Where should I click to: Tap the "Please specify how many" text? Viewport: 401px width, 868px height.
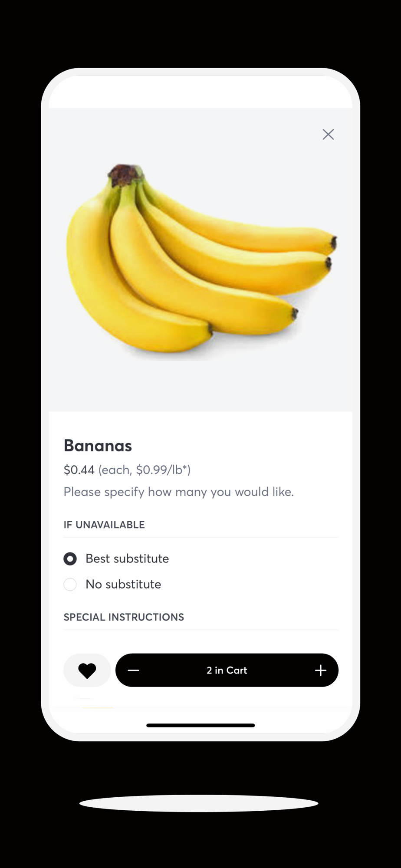pyautogui.click(x=178, y=492)
